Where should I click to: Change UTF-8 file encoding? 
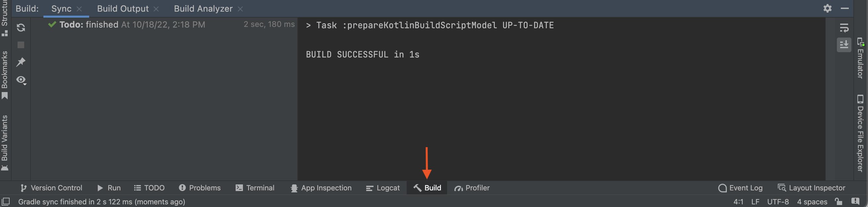778,202
